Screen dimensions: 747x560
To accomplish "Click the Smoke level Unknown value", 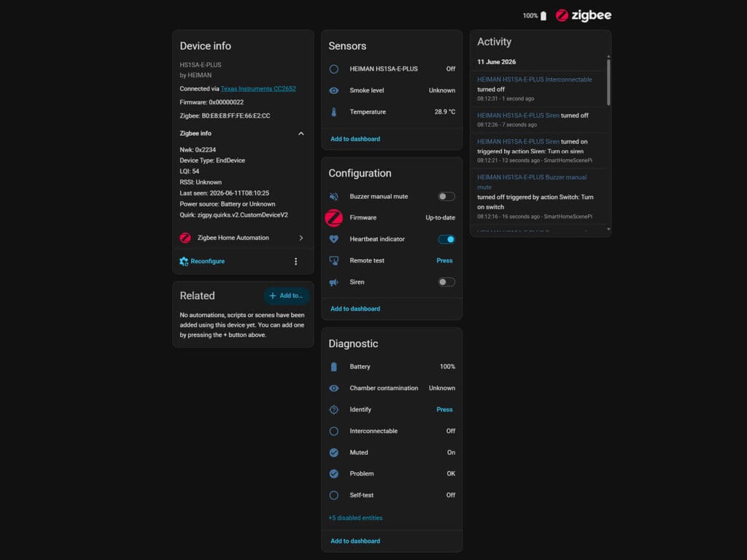I will [x=441, y=90].
